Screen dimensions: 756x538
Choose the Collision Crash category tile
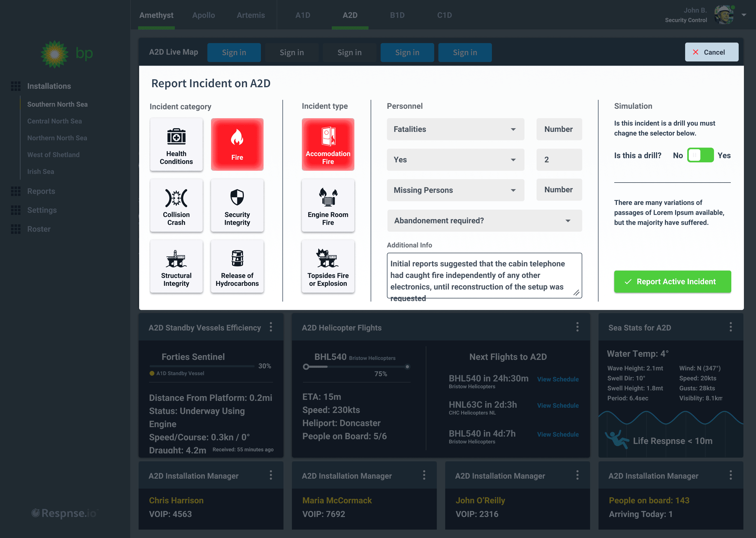pos(176,205)
